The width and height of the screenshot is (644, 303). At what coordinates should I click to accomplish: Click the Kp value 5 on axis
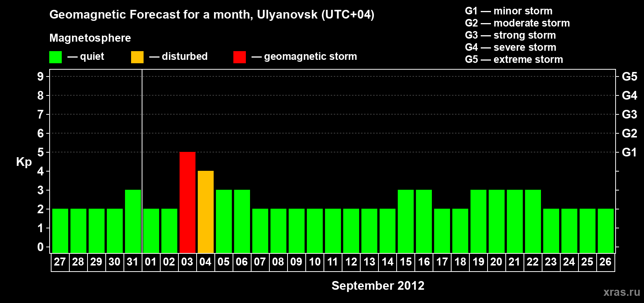[x=41, y=152]
